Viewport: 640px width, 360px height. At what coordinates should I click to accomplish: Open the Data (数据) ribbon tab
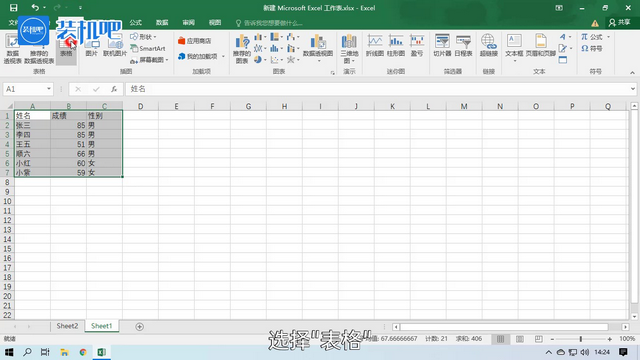(x=162, y=22)
